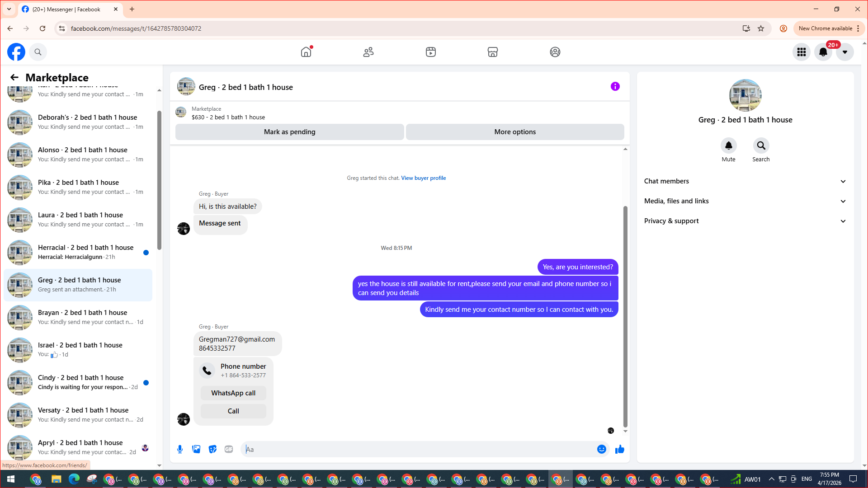The width and height of the screenshot is (868, 488).
Task: Click the purple conversation info icon
Action: click(615, 86)
